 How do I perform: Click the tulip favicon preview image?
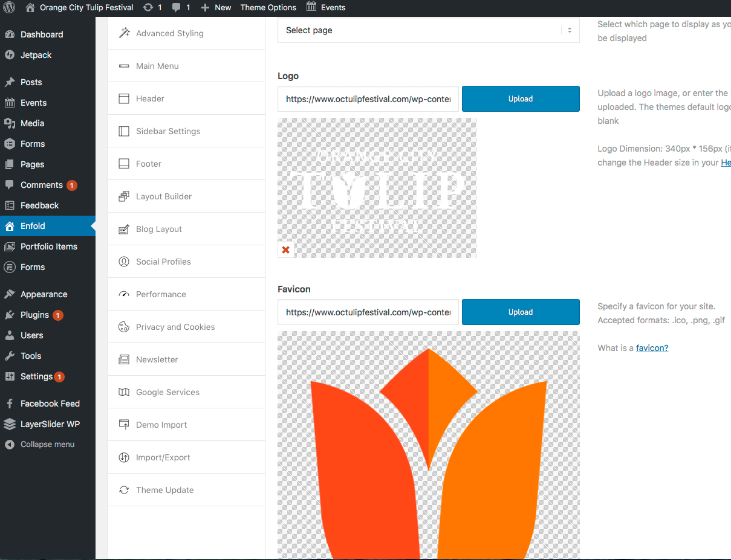(x=428, y=447)
